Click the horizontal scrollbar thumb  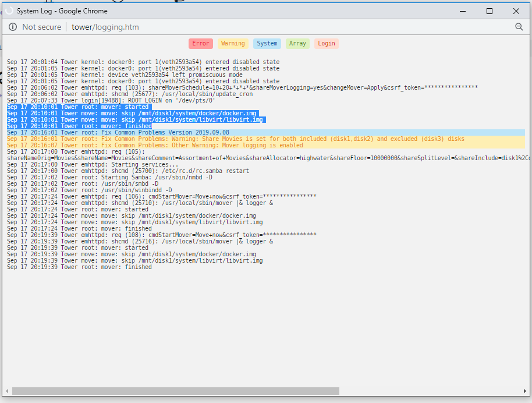point(176,391)
